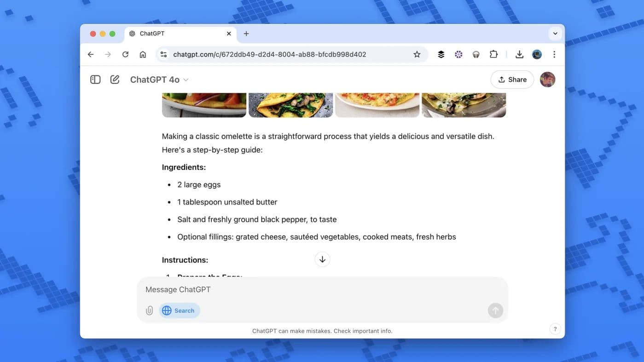The height and width of the screenshot is (362, 644).
Task: Toggle the ChatGPT sidebar panel icon
Action: tap(95, 80)
